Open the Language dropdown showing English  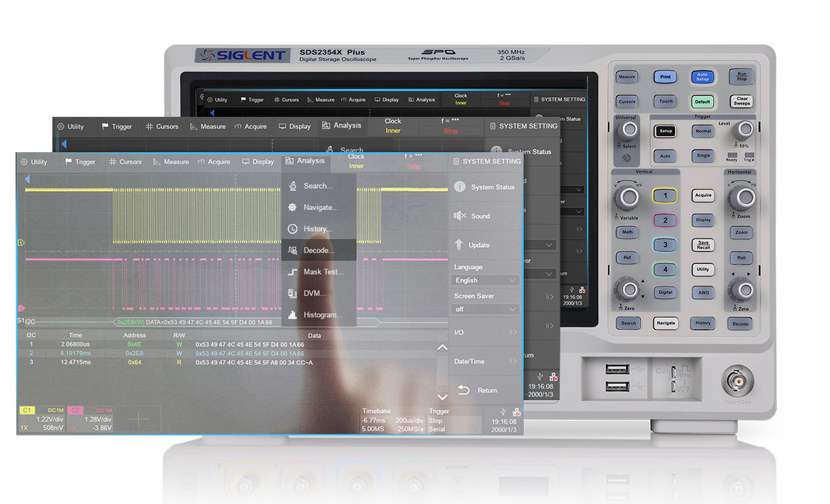coord(486,281)
